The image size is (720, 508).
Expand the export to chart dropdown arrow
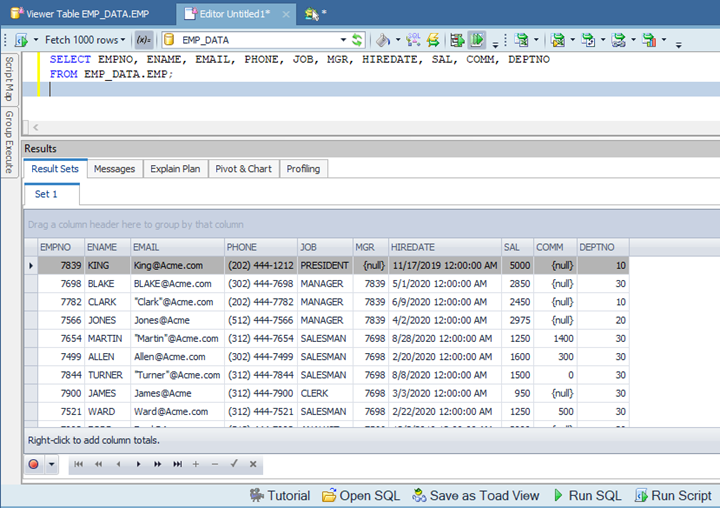tap(664, 40)
